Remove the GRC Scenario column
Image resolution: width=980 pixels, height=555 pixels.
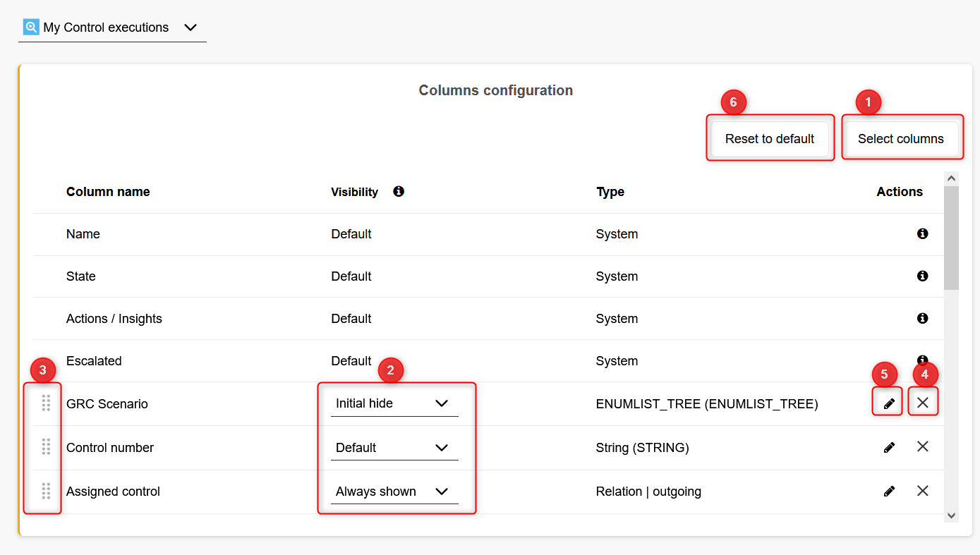pos(923,402)
